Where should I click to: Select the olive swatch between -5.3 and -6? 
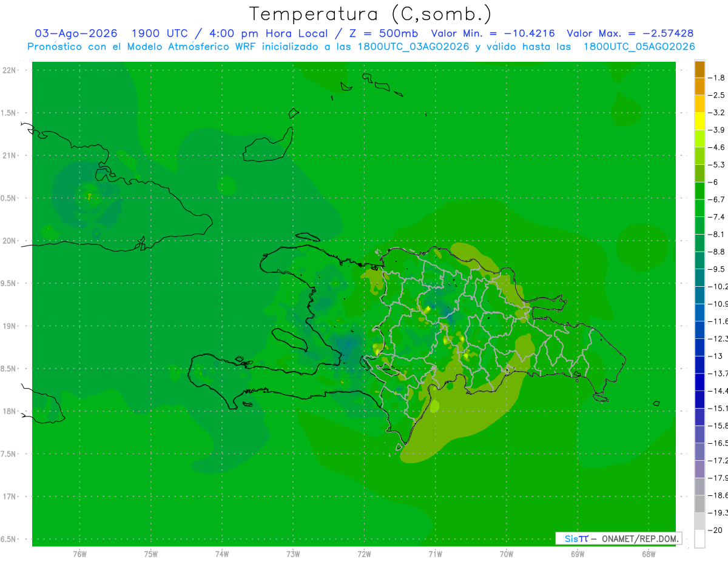[699, 173]
